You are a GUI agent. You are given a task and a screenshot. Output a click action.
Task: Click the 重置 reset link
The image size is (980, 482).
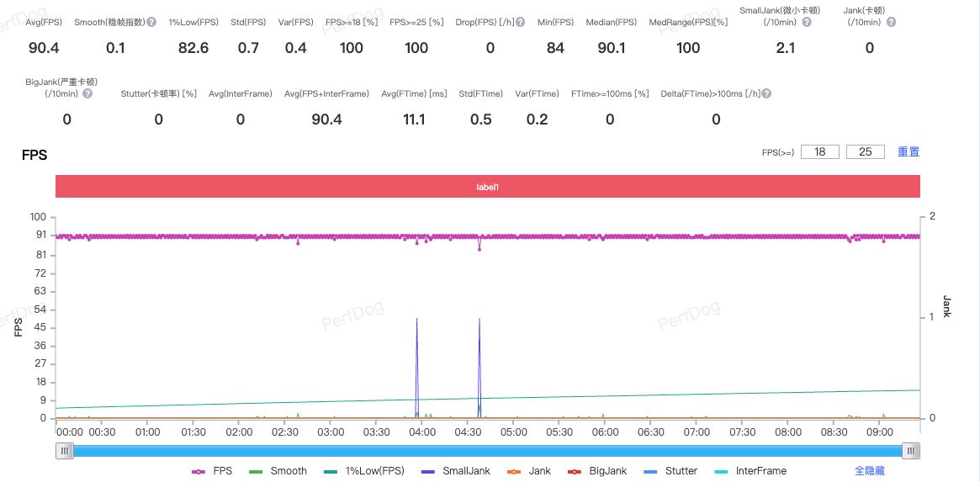point(908,152)
